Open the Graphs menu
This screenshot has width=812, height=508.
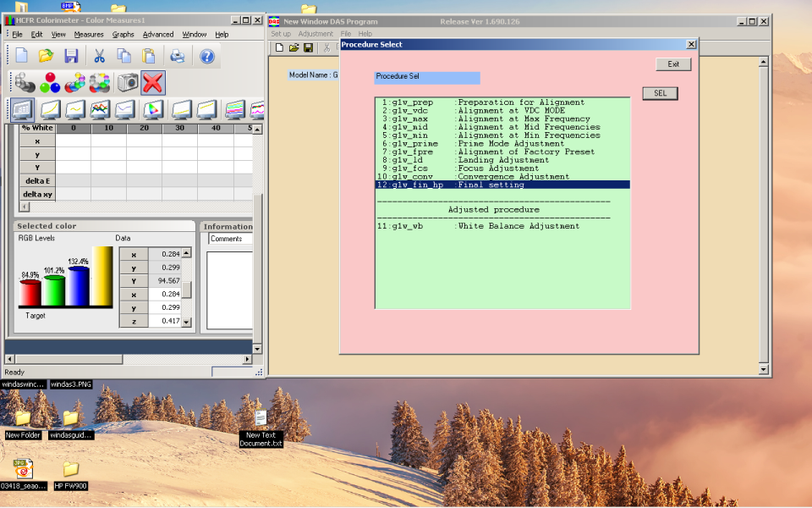[x=123, y=35]
